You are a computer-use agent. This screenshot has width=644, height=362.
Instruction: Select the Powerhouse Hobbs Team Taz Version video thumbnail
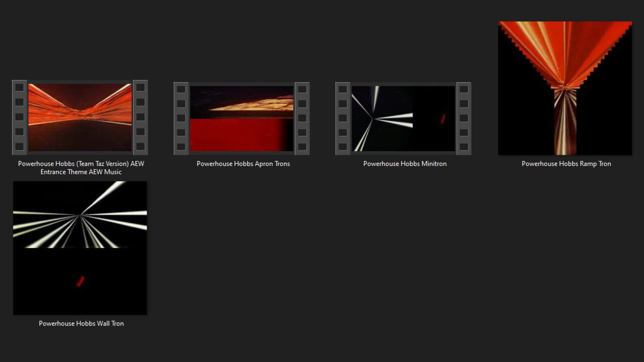80,117
